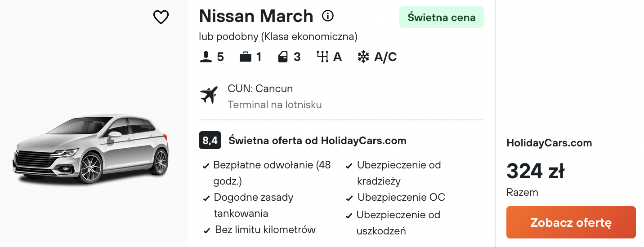Open info icon next to Nissan March
The image size is (644, 247).
[x=328, y=16]
